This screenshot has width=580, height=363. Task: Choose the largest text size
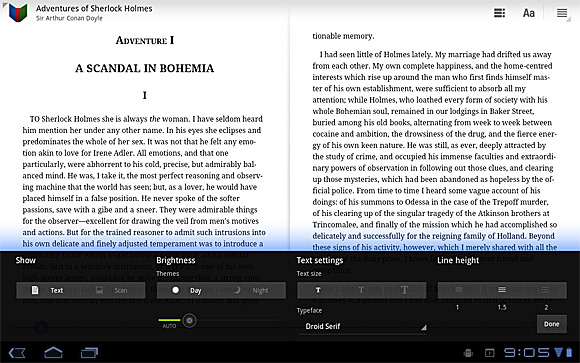pos(404,290)
